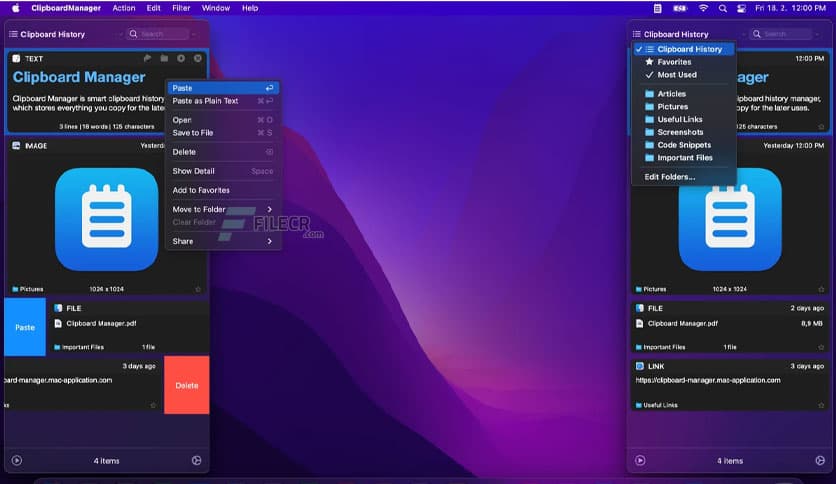Check Clipboard History in the dropdown list
Viewport: 836px width, 484px height.
pyautogui.click(x=684, y=49)
